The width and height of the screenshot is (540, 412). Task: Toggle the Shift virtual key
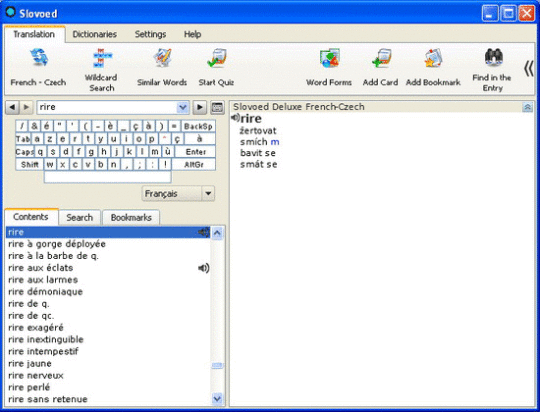point(30,164)
